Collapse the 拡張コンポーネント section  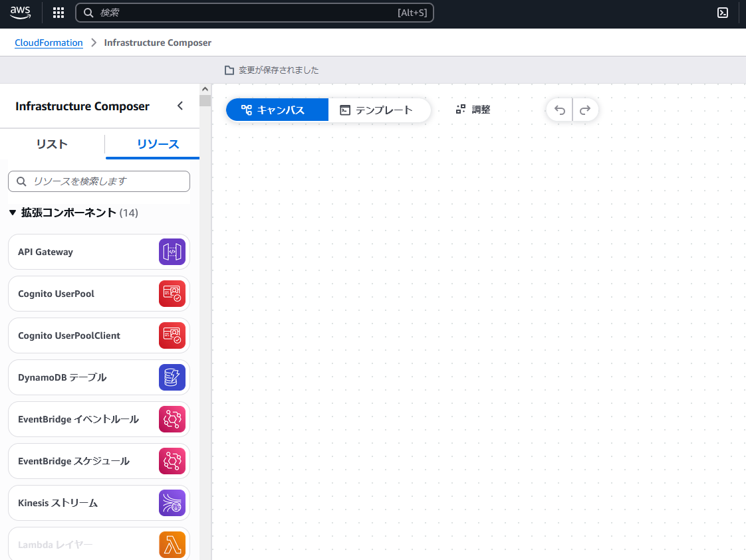pyautogui.click(x=13, y=213)
